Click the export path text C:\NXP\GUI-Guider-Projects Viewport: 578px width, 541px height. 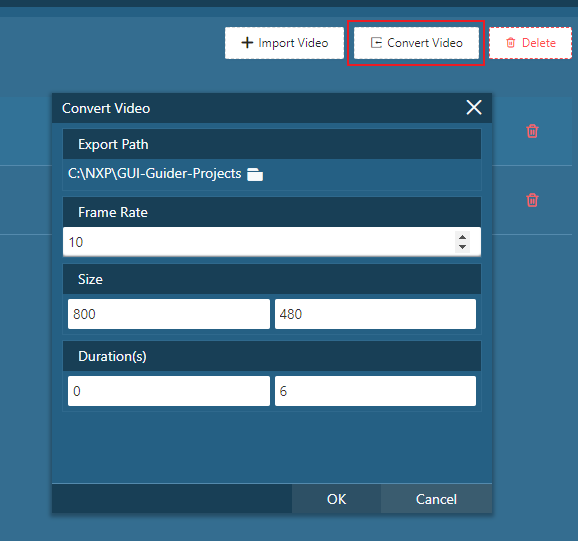pos(154,174)
